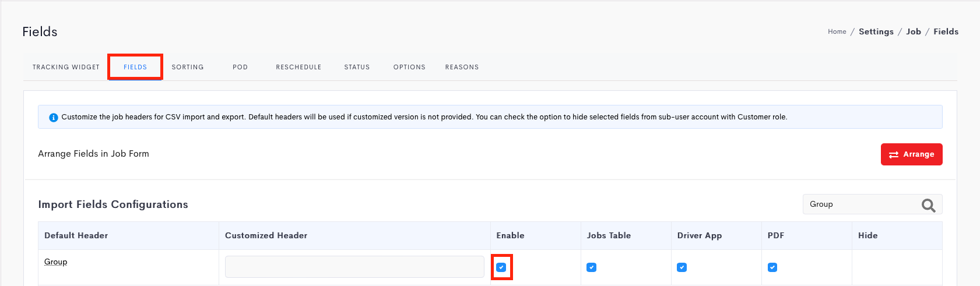The width and height of the screenshot is (980, 286).
Task: Uncheck Enable checkbox for Group
Action: [501, 267]
